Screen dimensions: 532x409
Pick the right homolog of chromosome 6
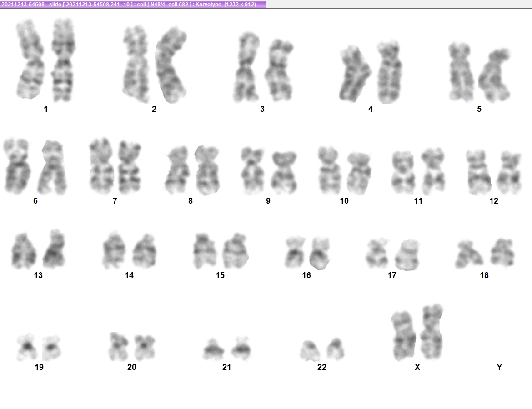pyautogui.click(x=52, y=168)
